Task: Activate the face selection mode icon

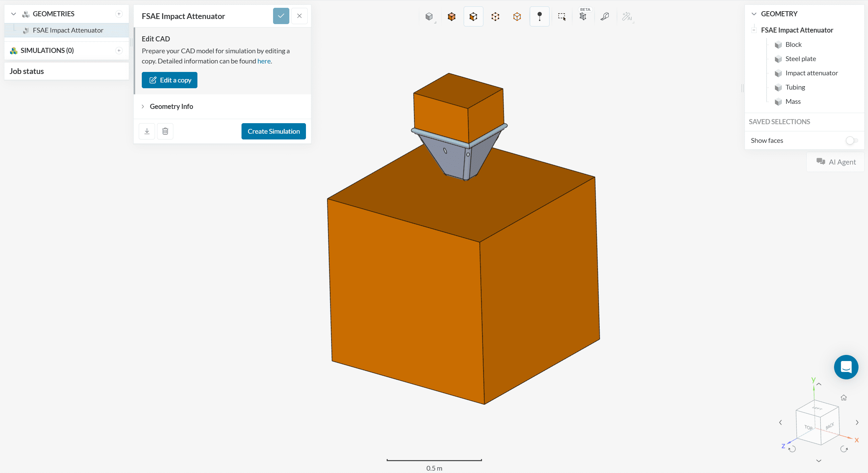Action: [473, 16]
